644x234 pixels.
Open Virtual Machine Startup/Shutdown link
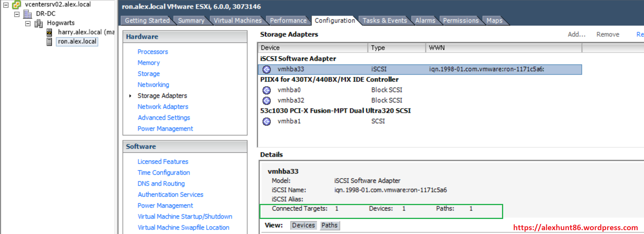185,217
